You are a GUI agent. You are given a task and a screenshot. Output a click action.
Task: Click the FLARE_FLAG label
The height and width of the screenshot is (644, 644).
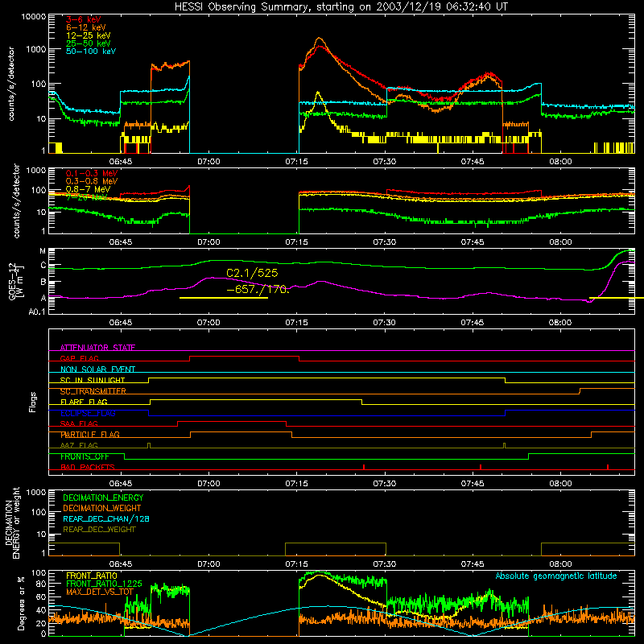point(84,402)
